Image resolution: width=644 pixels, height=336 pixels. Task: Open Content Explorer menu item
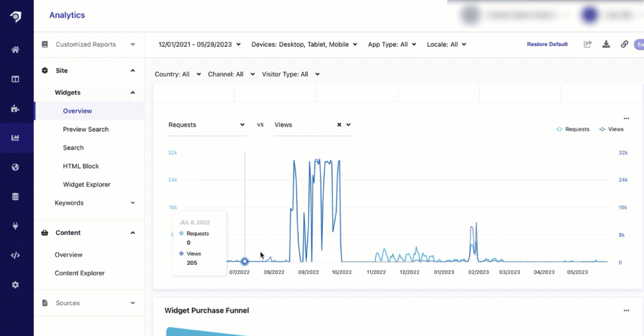pyautogui.click(x=80, y=273)
